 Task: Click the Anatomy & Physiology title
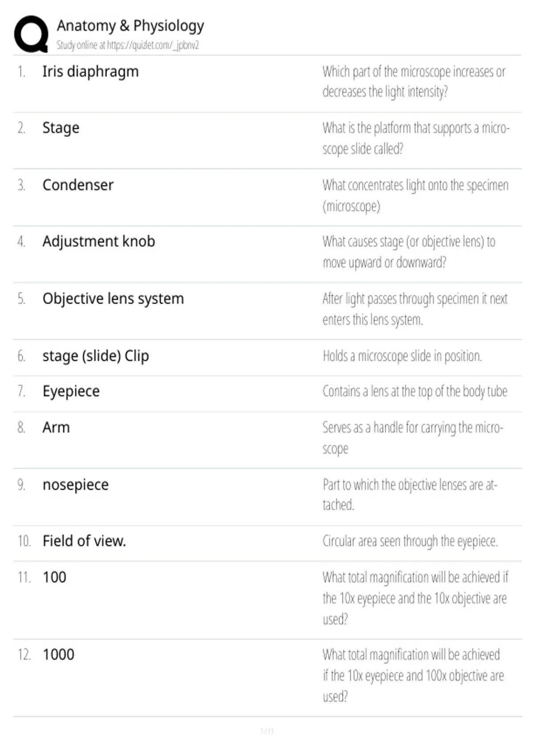pos(130,26)
